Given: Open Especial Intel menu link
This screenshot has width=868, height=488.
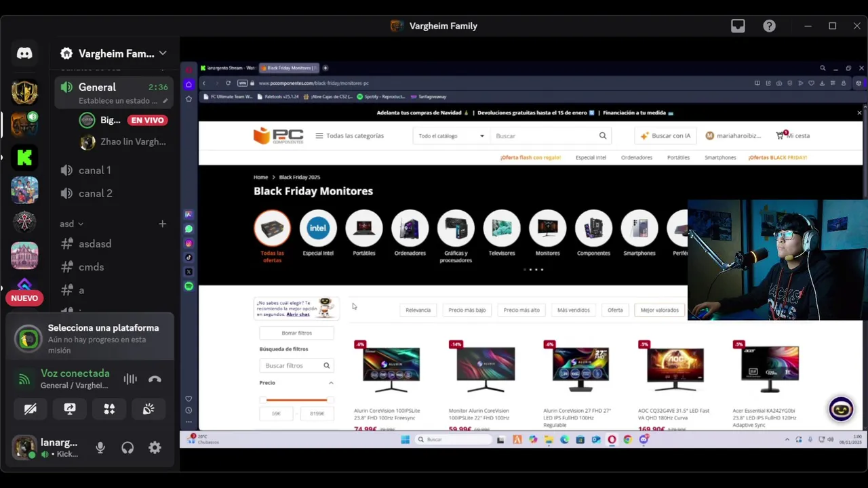Looking at the screenshot, I should [x=591, y=157].
